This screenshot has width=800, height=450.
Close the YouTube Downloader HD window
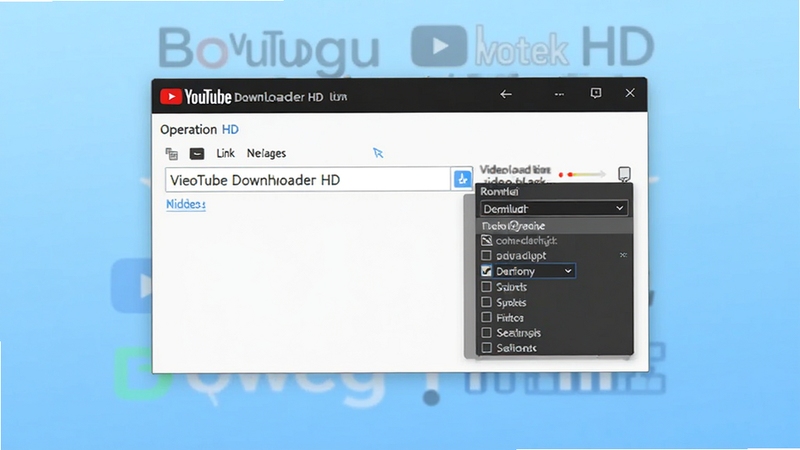(x=630, y=93)
